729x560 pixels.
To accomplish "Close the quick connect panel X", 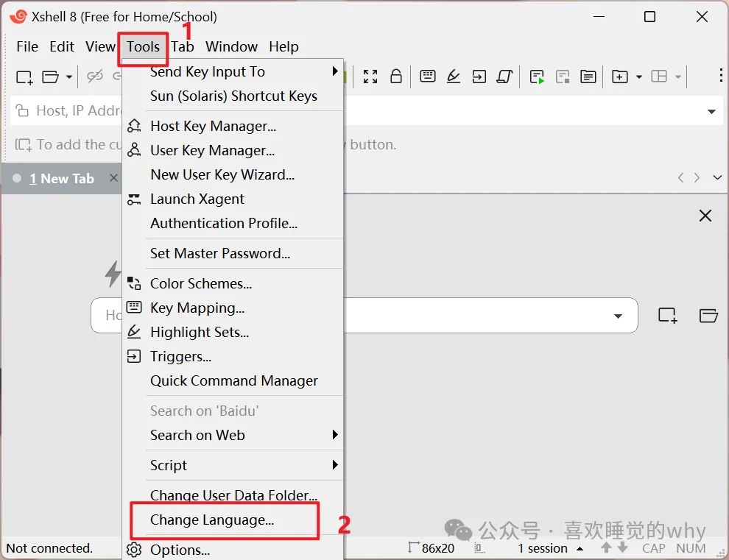I will coord(705,216).
